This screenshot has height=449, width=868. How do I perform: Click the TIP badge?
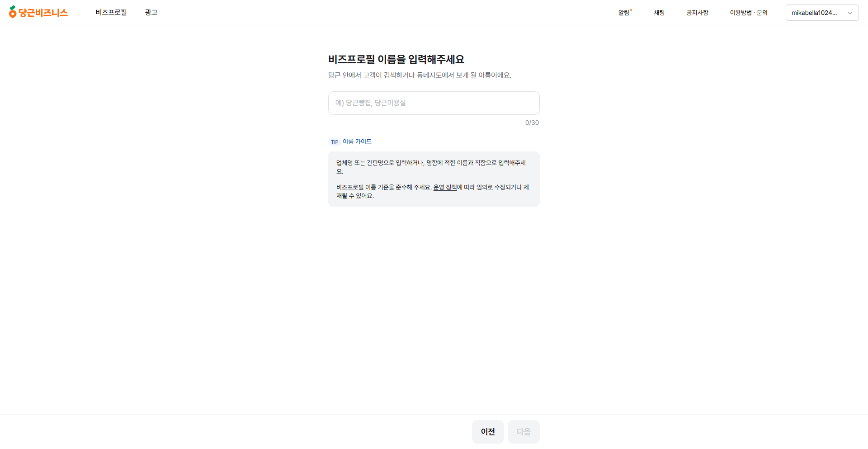(x=334, y=142)
